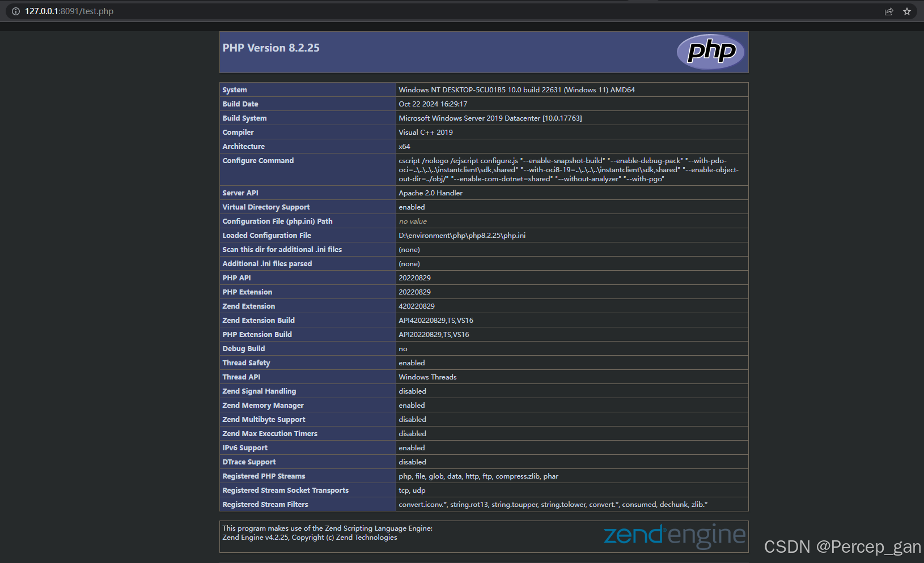Select the Registered PHP Streams label
The width and height of the screenshot is (924, 563).
tap(264, 476)
